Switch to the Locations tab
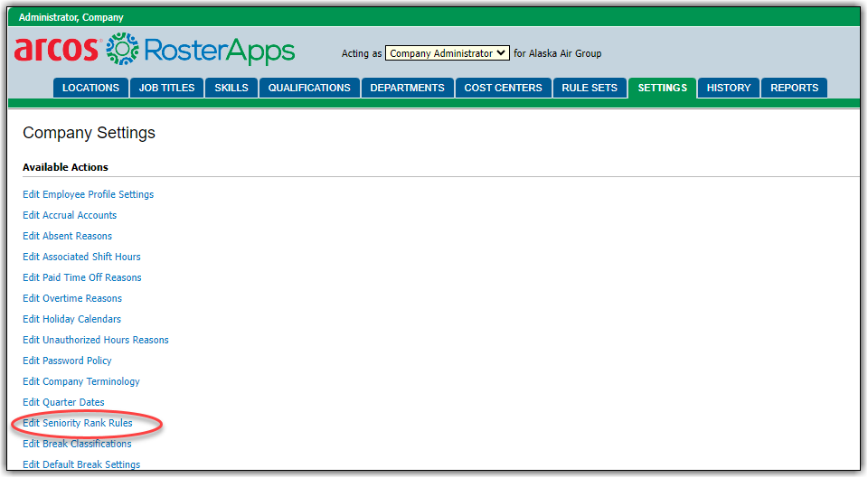 [x=90, y=88]
